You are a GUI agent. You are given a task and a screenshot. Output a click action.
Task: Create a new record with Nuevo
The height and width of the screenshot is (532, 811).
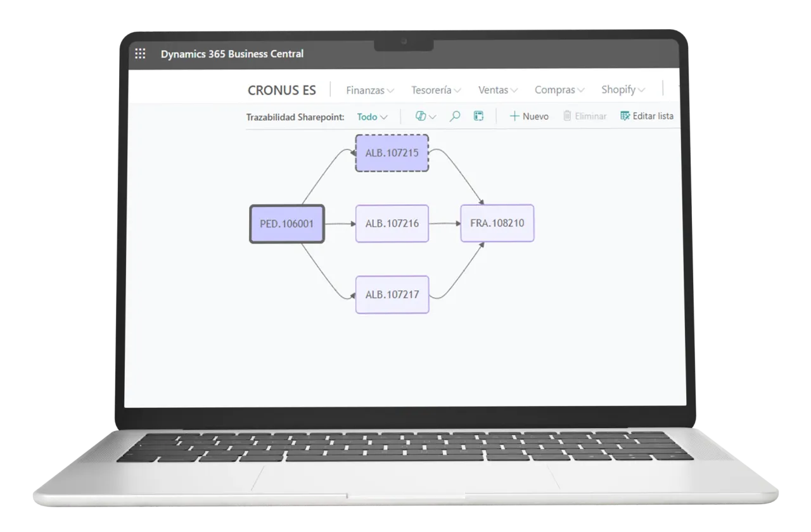(529, 117)
